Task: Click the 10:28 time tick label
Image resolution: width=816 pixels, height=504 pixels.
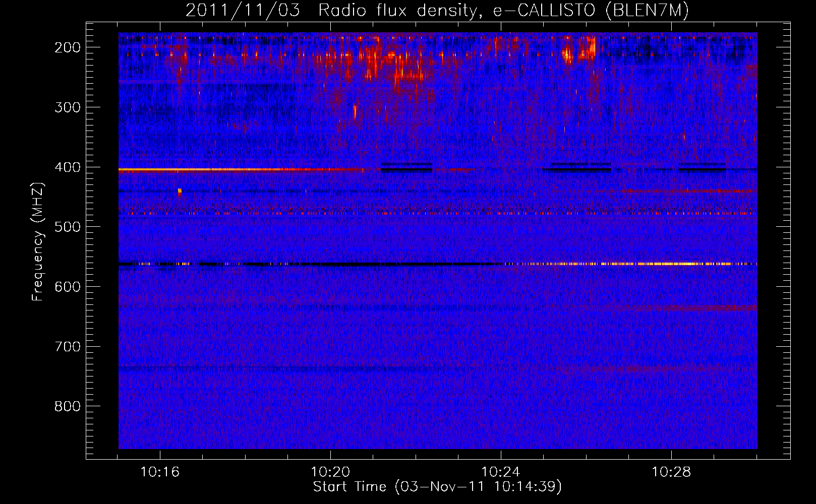Action: click(x=671, y=472)
